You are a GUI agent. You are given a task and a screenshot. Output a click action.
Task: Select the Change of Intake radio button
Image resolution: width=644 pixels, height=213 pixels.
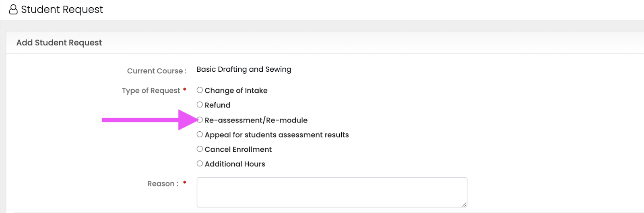[x=200, y=90]
